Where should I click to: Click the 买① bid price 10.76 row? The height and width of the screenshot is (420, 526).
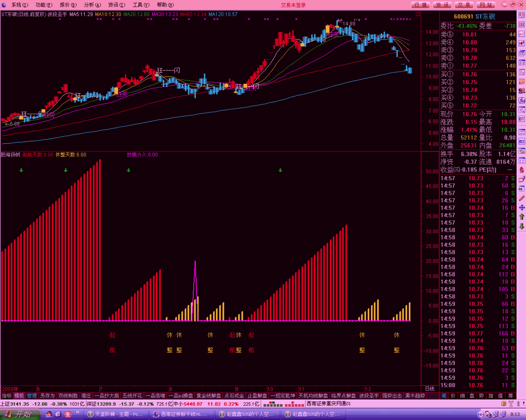click(478, 74)
